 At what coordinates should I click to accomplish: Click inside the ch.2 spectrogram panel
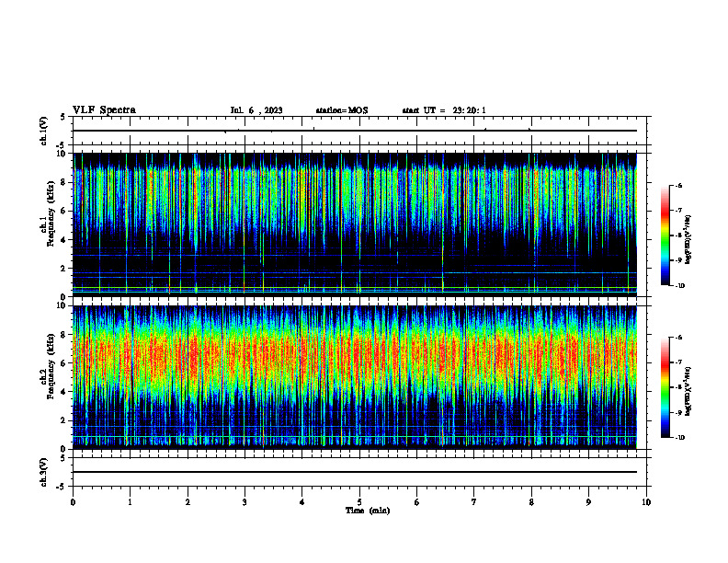coord(355,377)
